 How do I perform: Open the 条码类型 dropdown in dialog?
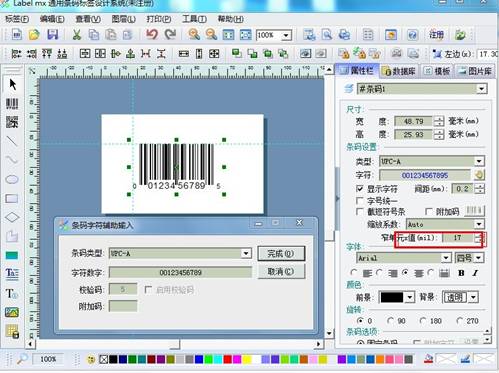[x=246, y=253]
